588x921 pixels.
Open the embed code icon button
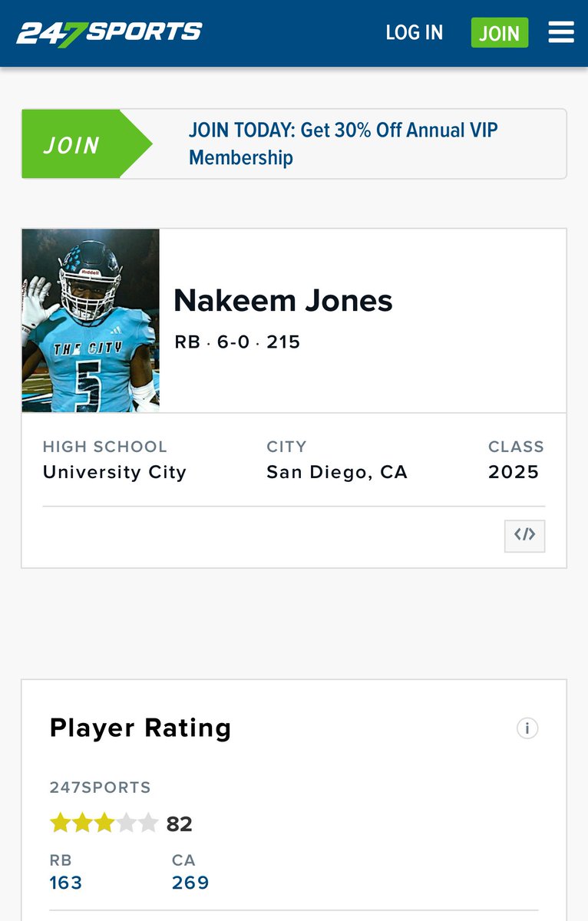(525, 536)
